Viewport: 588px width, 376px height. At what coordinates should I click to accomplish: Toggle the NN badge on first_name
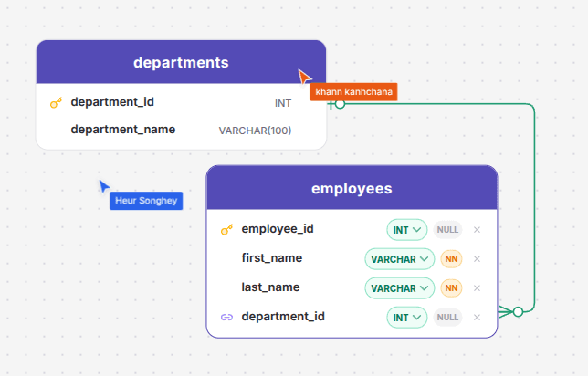click(451, 259)
